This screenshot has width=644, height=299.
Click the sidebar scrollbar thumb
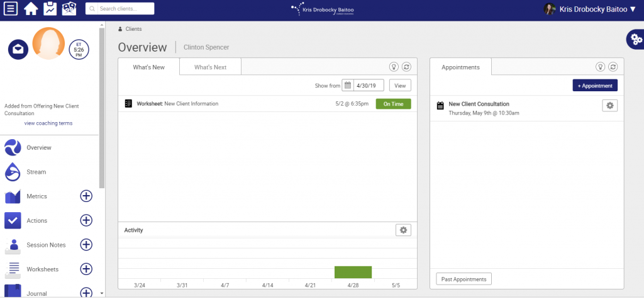101,108
